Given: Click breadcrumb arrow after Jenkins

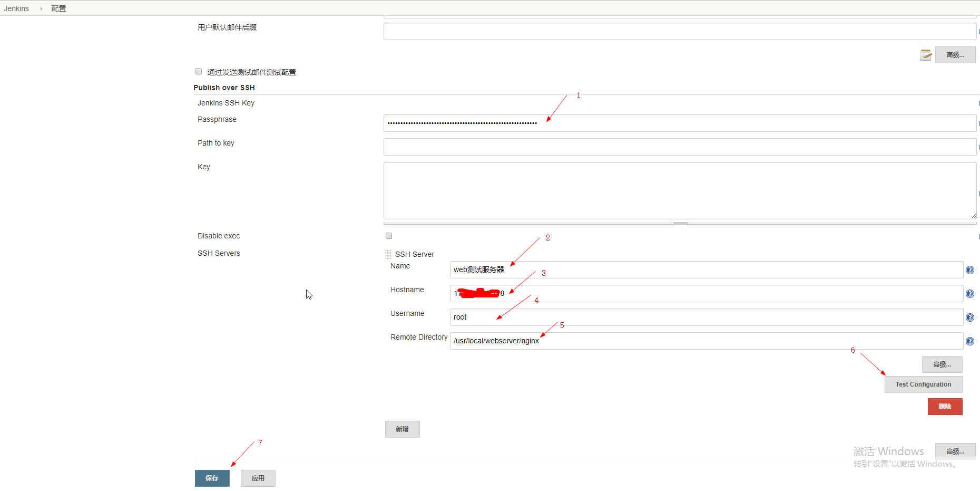Looking at the screenshot, I should (x=41, y=8).
